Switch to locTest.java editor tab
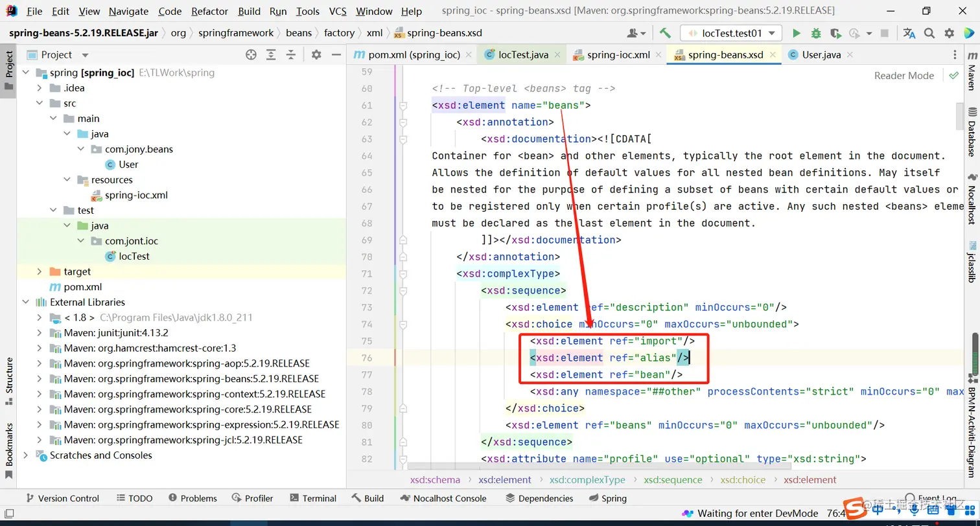The height and width of the screenshot is (526, 980). point(521,55)
